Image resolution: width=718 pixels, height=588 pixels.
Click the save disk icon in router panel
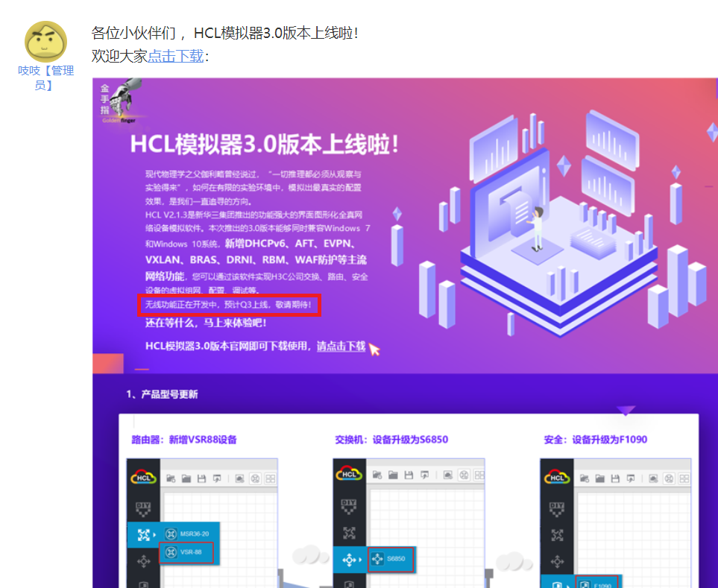tap(201, 478)
